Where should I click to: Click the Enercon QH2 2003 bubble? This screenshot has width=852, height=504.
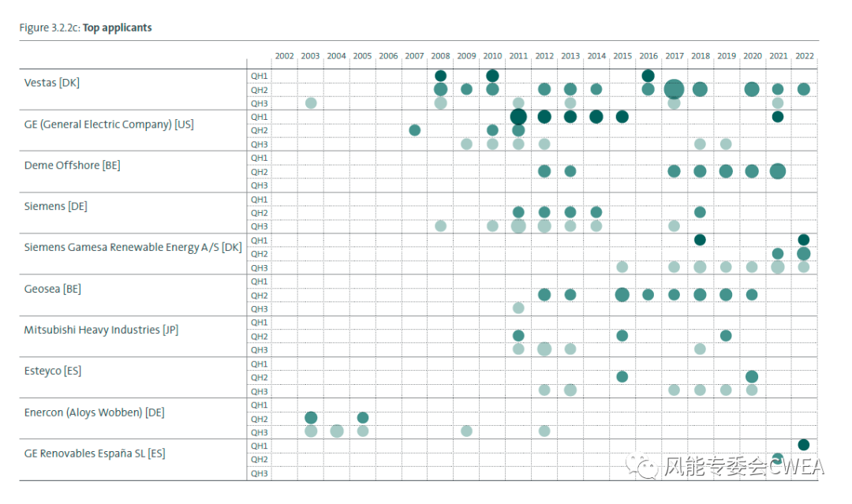[x=311, y=418]
